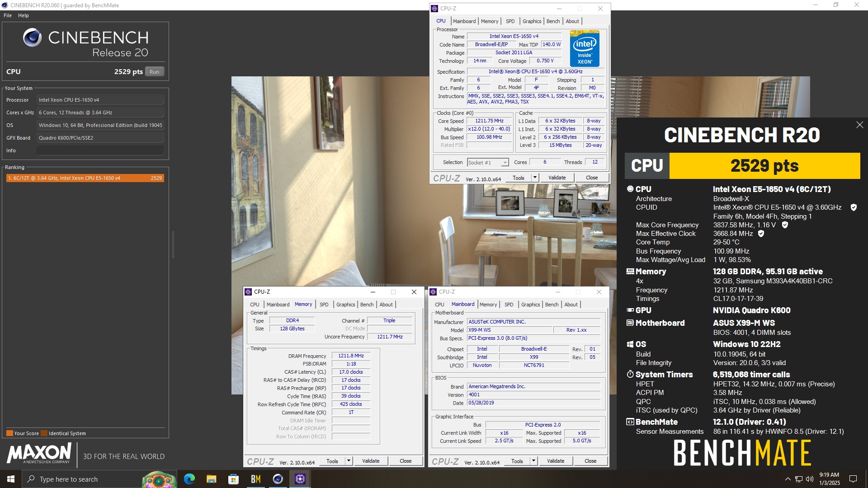
Task: Click the shield beside Max Core Frequency
Action: click(785, 225)
